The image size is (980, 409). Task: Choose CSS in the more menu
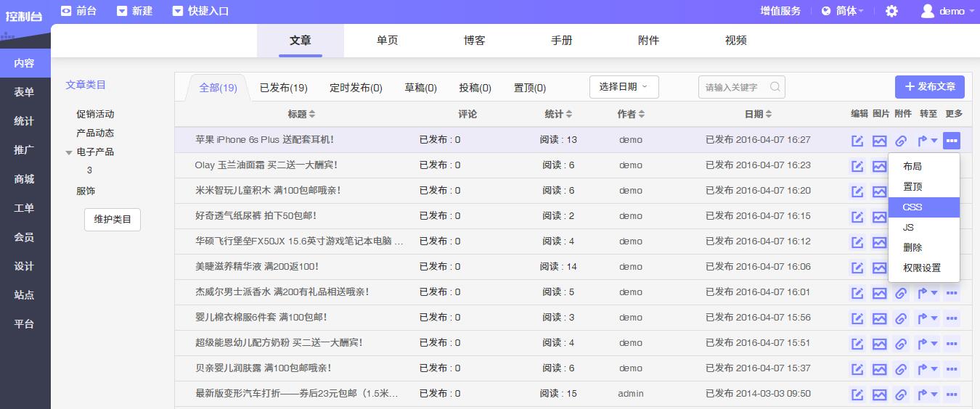(923, 207)
